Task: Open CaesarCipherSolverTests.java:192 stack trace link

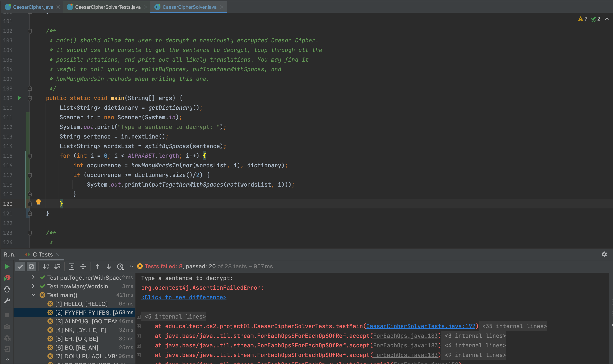Action: coord(421,326)
